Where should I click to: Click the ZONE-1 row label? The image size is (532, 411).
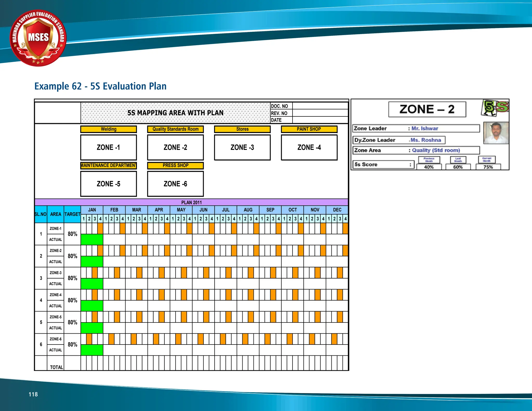[x=56, y=229]
